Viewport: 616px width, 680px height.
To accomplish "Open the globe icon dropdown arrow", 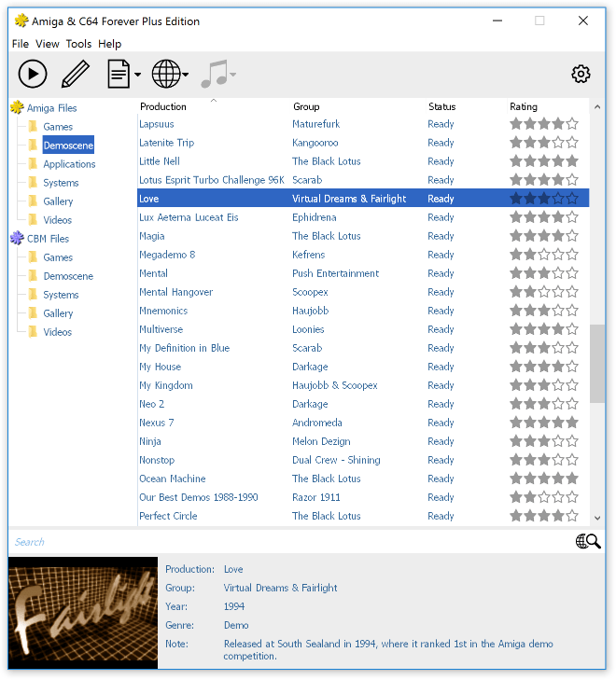I will tap(186, 75).
